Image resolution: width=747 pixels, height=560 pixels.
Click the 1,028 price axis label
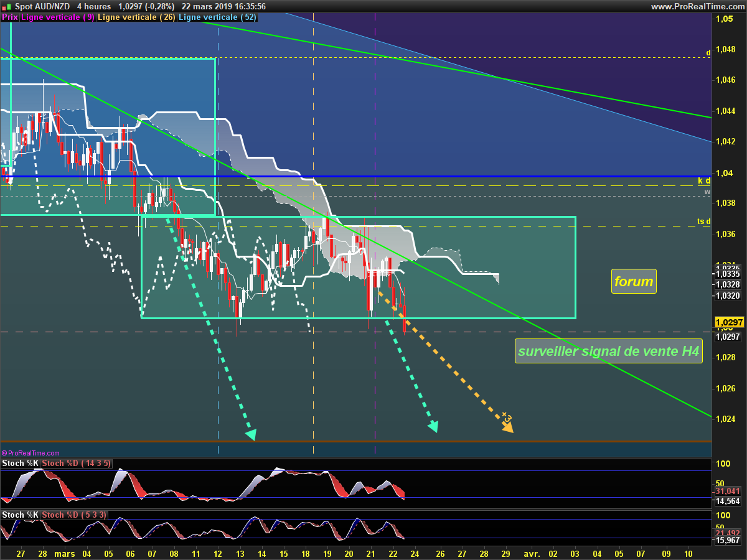726,357
